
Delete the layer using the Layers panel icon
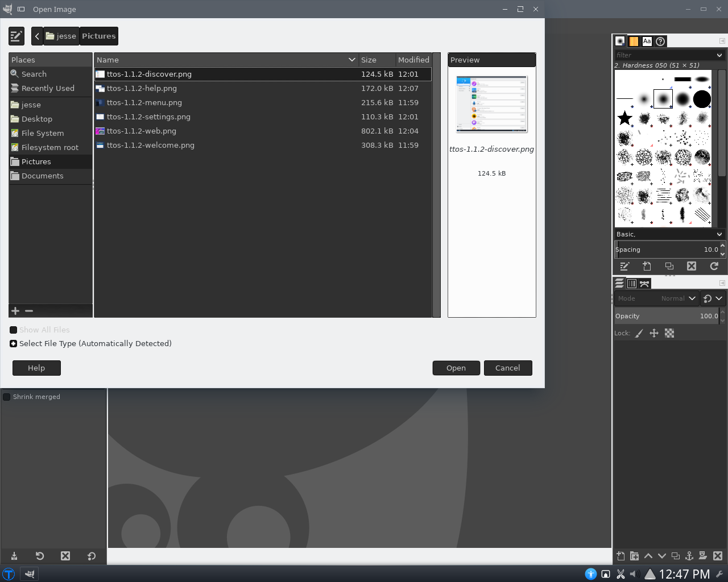click(x=718, y=556)
